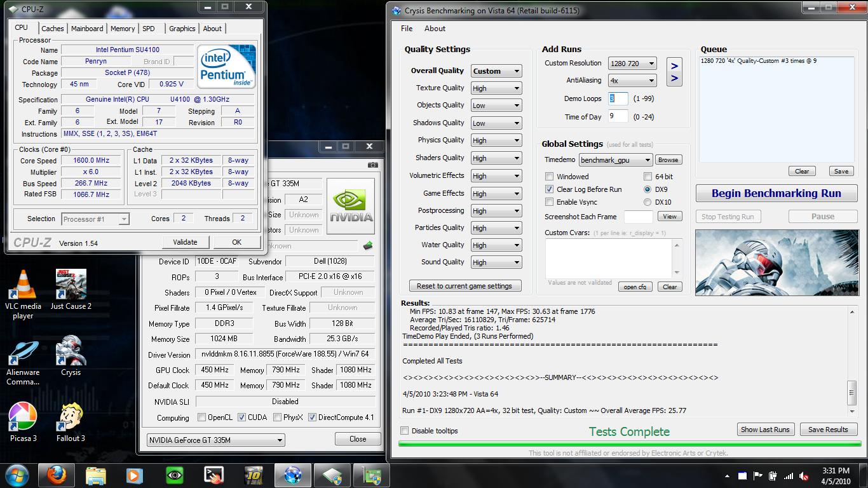The width and height of the screenshot is (868, 488).
Task: Open the Overall Quality dropdown
Action: point(496,71)
